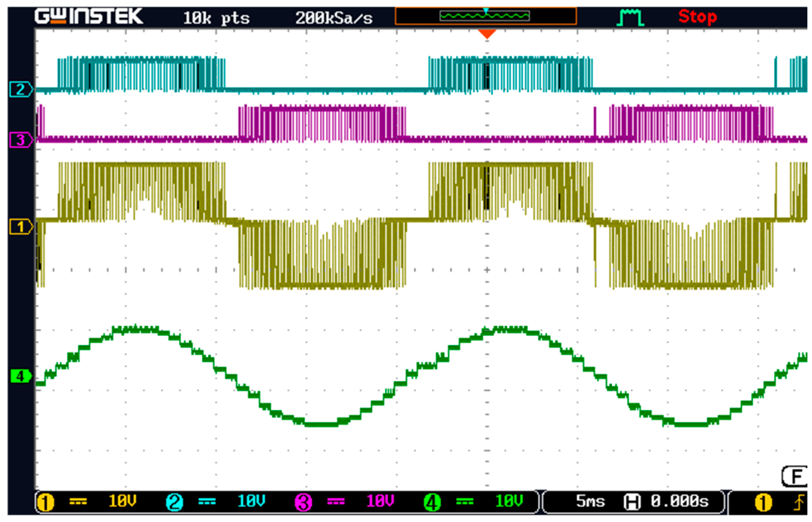The height and width of the screenshot is (522, 812).
Task: Toggle the cyan channel 2 indicator
Action: tap(174, 503)
